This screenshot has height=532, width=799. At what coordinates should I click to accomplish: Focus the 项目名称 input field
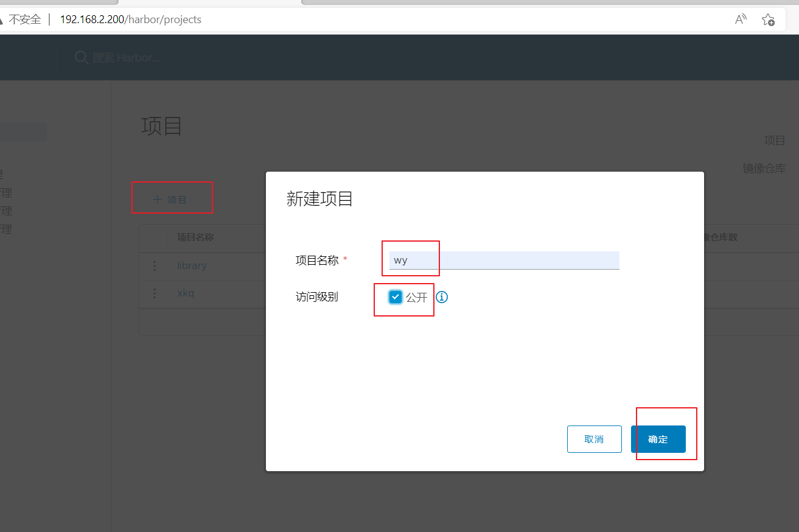pyautogui.click(x=504, y=261)
